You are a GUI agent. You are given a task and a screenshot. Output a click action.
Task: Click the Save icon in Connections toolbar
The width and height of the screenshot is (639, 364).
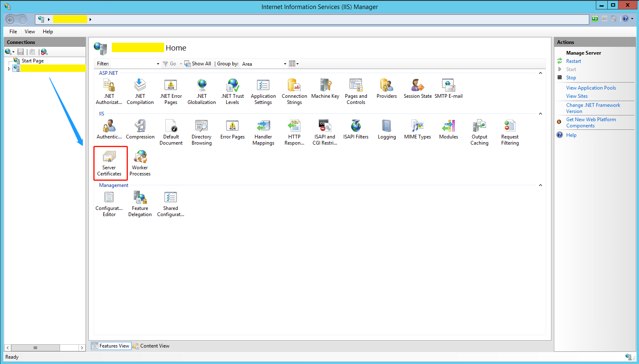[x=21, y=52]
